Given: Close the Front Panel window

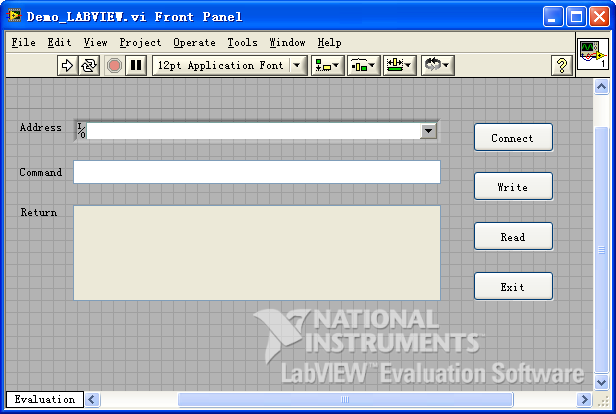Looking at the screenshot, I should click(x=600, y=17).
